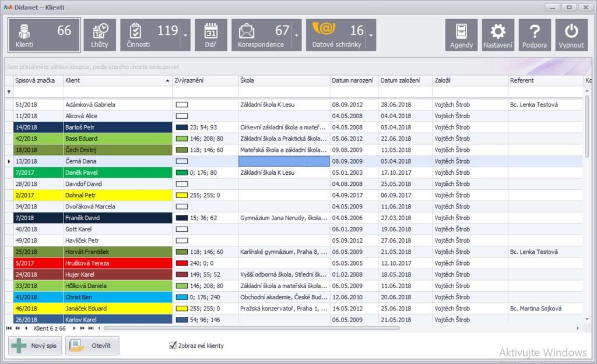Jump to last client record
This screenshot has width=597, height=364.
[x=91, y=328]
